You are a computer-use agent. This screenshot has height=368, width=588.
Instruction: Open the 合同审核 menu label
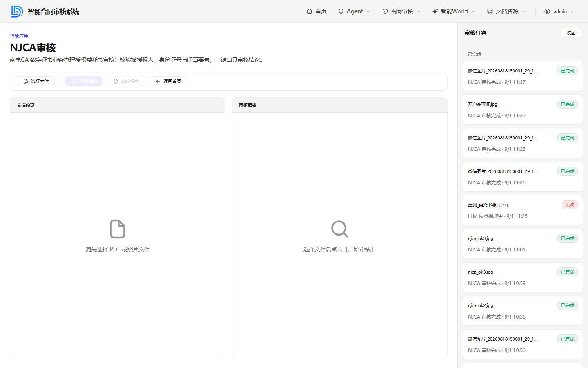click(x=402, y=11)
